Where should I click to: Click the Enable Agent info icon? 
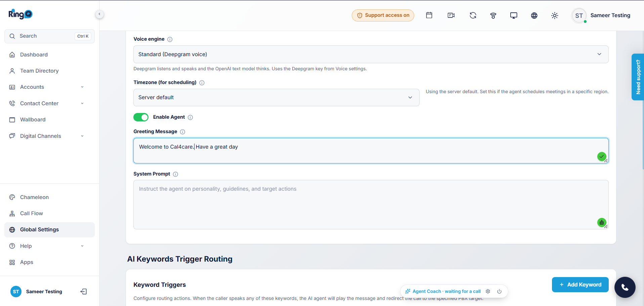click(190, 117)
